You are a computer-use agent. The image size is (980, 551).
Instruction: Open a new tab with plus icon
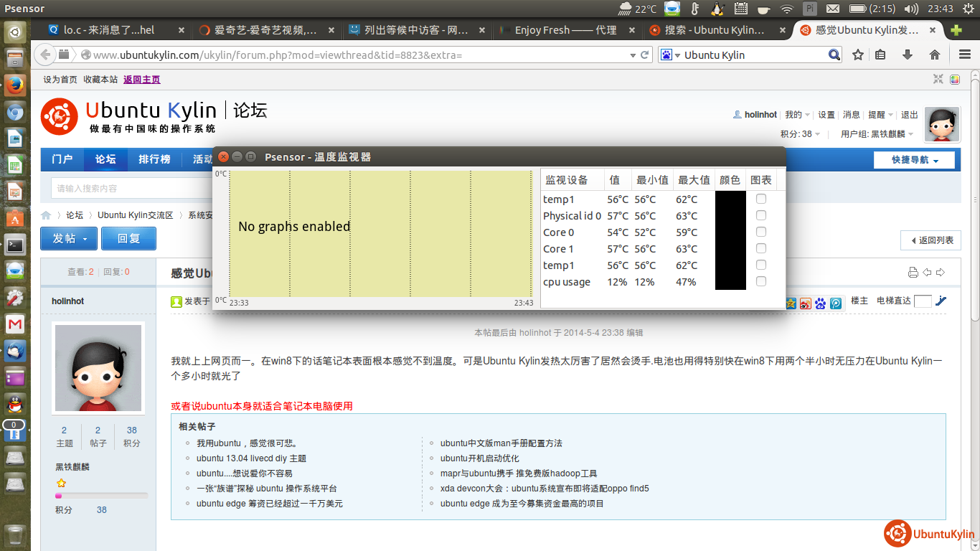pos(956,30)
